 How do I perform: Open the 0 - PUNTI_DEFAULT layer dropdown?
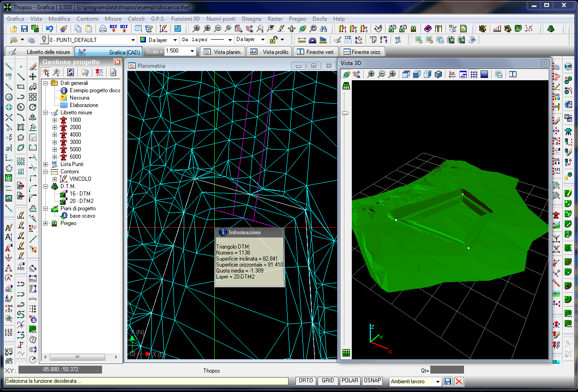133,40
